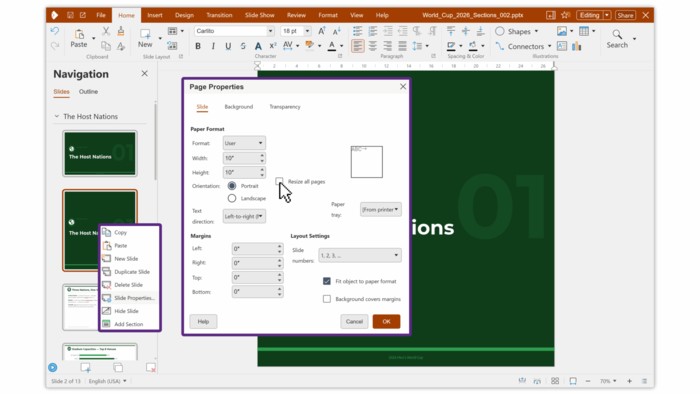
Task: Toggle Bold formatting
Action: coord(198,46)
